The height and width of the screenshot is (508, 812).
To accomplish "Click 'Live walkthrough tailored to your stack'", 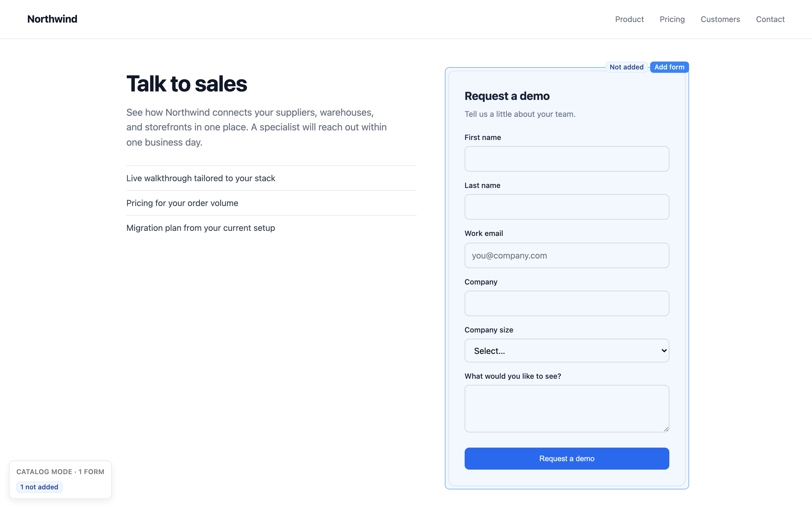I will tap(201, 178).
